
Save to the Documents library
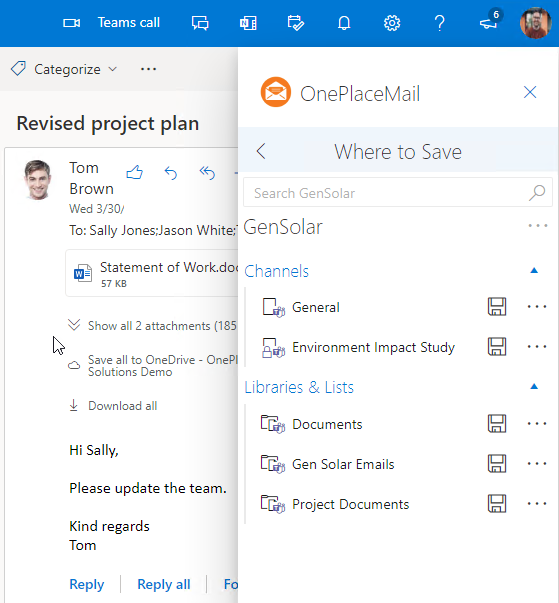tap(497, 423)
